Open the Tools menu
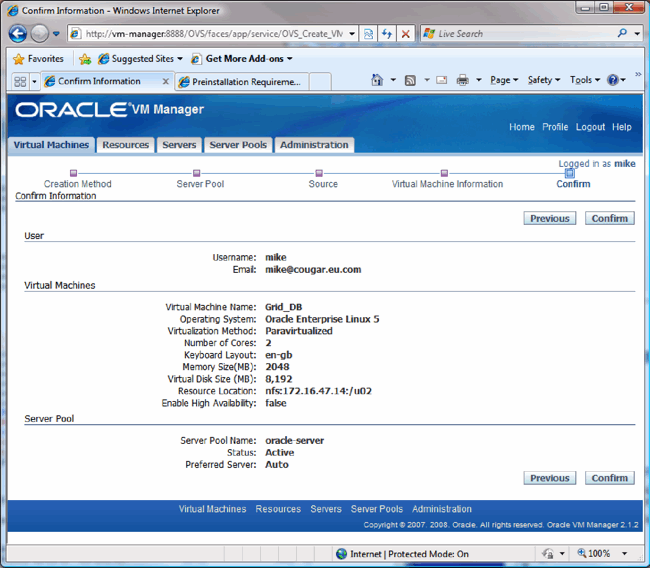The width and height of the screenshot is (650, 568). (x=585, y=80)
